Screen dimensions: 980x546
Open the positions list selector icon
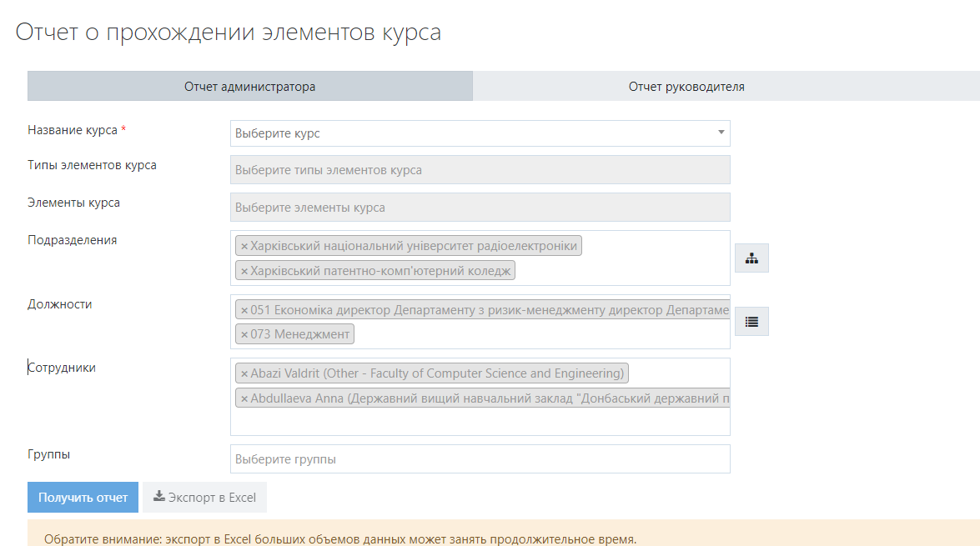(x=751, y=322)
